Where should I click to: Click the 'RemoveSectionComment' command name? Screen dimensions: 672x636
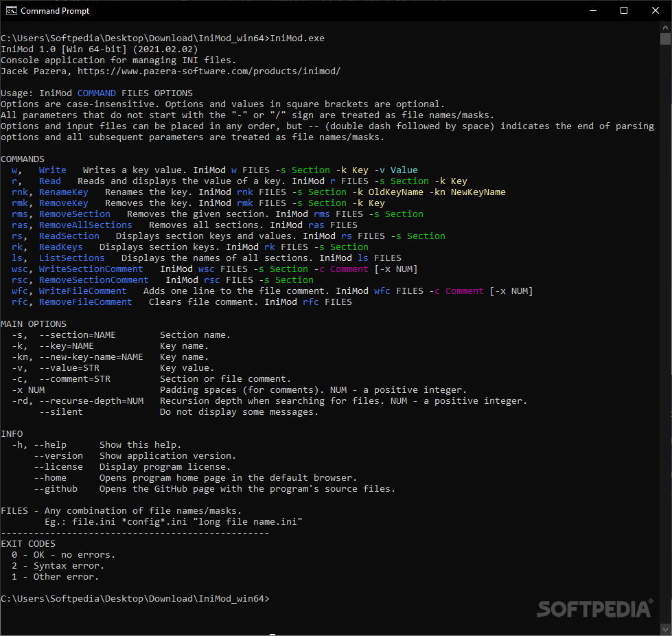(x=93, y=280)
